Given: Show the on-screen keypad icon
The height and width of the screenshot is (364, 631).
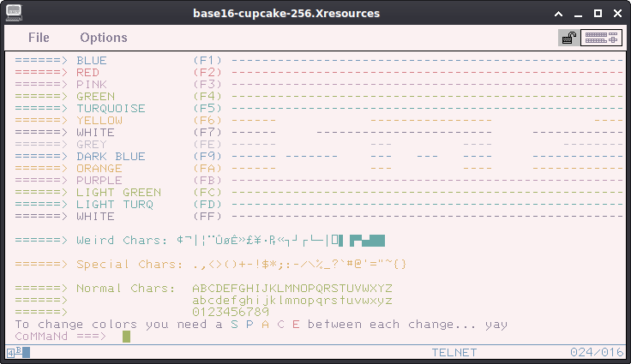Looking at the screenshot, I should click(601, 38).
